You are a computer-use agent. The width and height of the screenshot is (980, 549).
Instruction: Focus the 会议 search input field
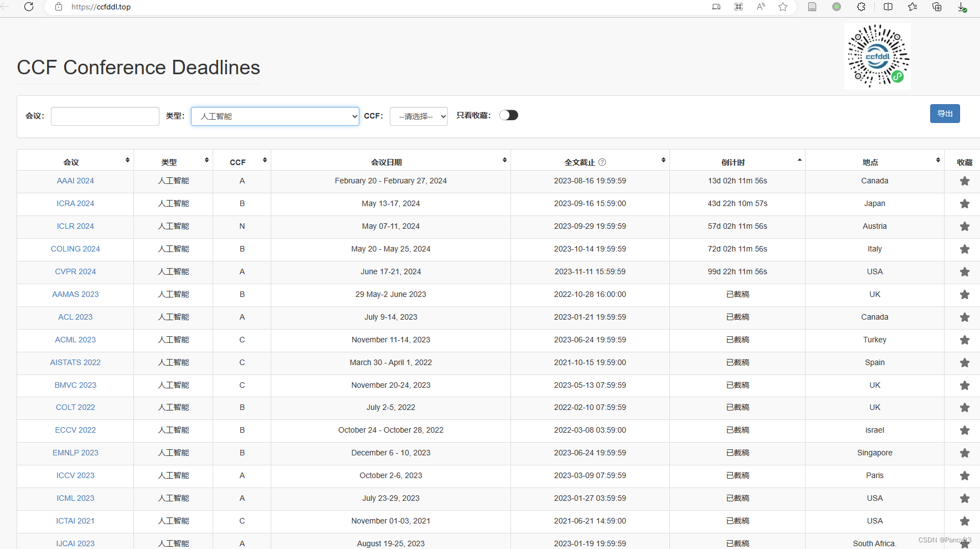click(105, 116)
